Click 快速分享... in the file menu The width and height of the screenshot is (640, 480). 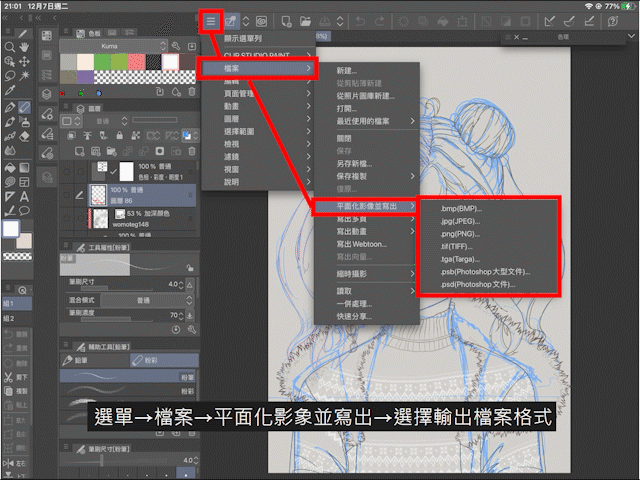coord(354,316)
